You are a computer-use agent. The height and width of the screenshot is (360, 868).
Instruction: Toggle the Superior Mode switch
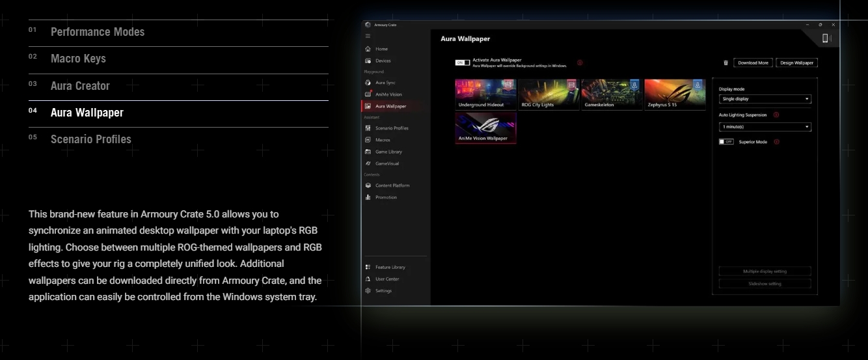point(726,142)
